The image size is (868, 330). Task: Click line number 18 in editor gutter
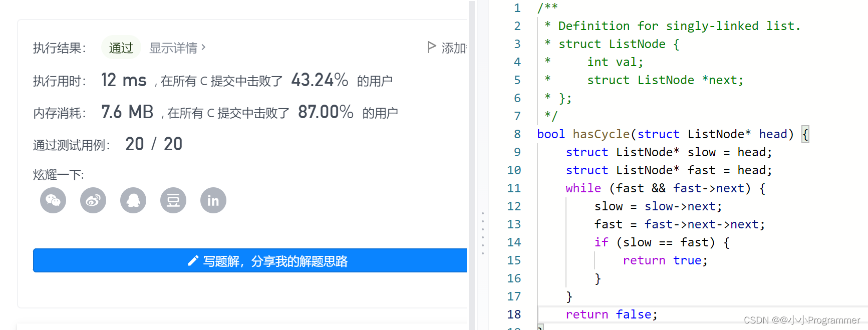pyautogui.click(x=514, y=314)
